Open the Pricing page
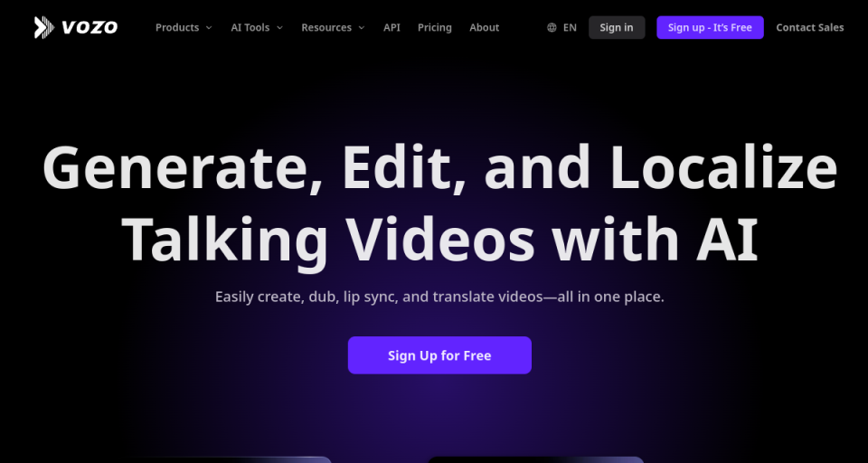 pyautogui.click(x=435, y=28)
